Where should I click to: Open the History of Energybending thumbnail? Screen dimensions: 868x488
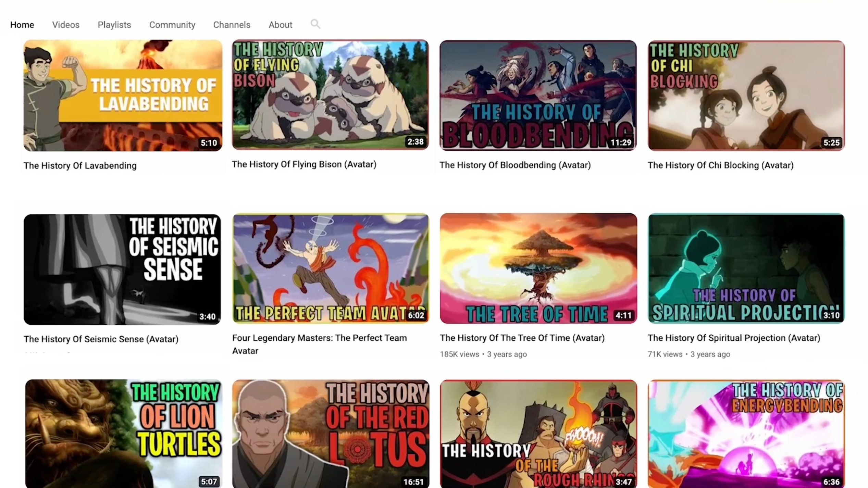pos(746,434)
